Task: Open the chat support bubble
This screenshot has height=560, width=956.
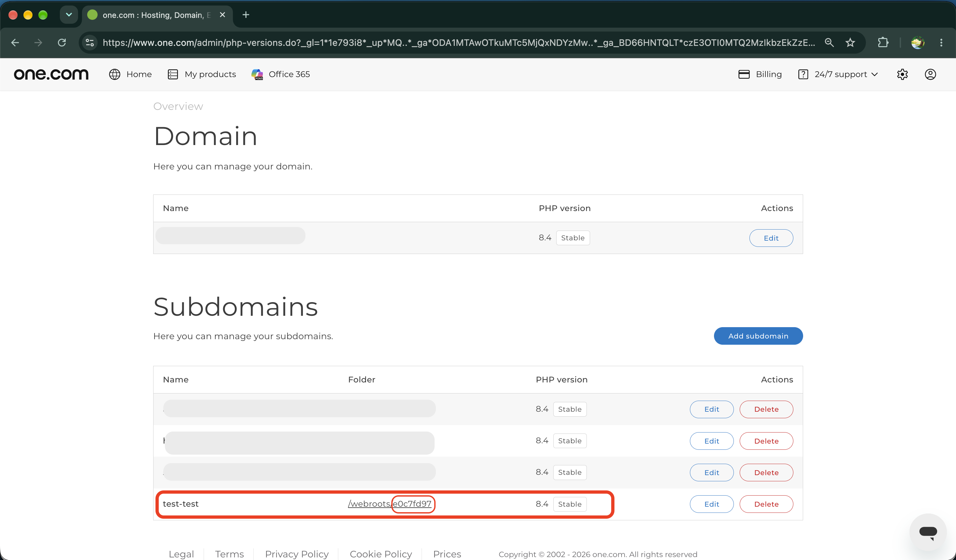Action: pyautogui.click(x=928, y=532)
